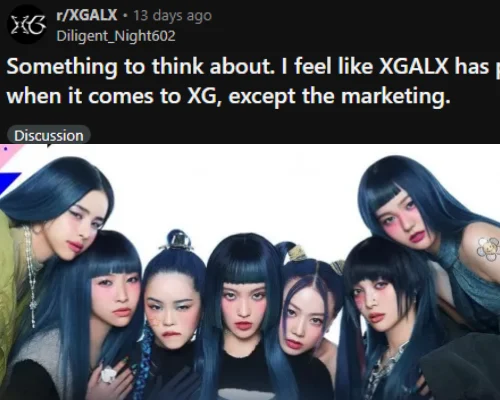Click the white flower ring on the hand
Image resolution: width=500 pixels, height=400 pixels.
[x=109, y=374]
